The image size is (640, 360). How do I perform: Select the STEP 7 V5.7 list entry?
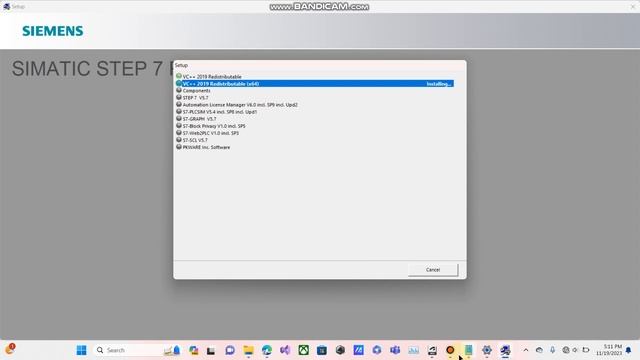click(195, 98)
